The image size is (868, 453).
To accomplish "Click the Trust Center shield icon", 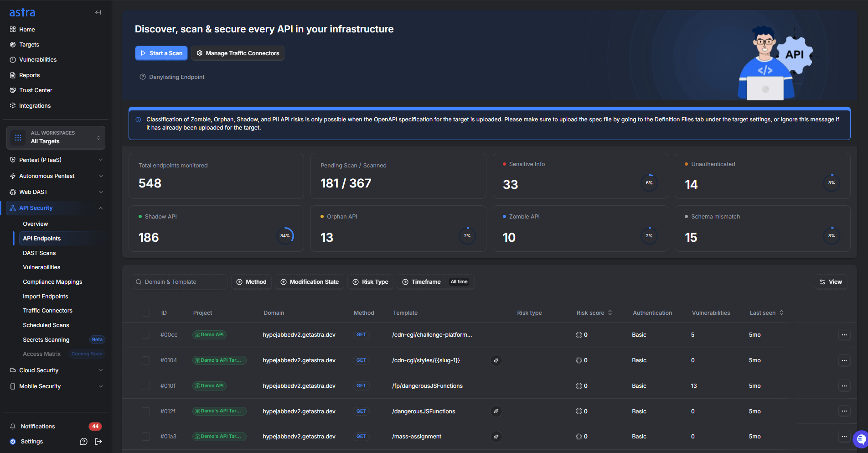I will tap(13, 90).
